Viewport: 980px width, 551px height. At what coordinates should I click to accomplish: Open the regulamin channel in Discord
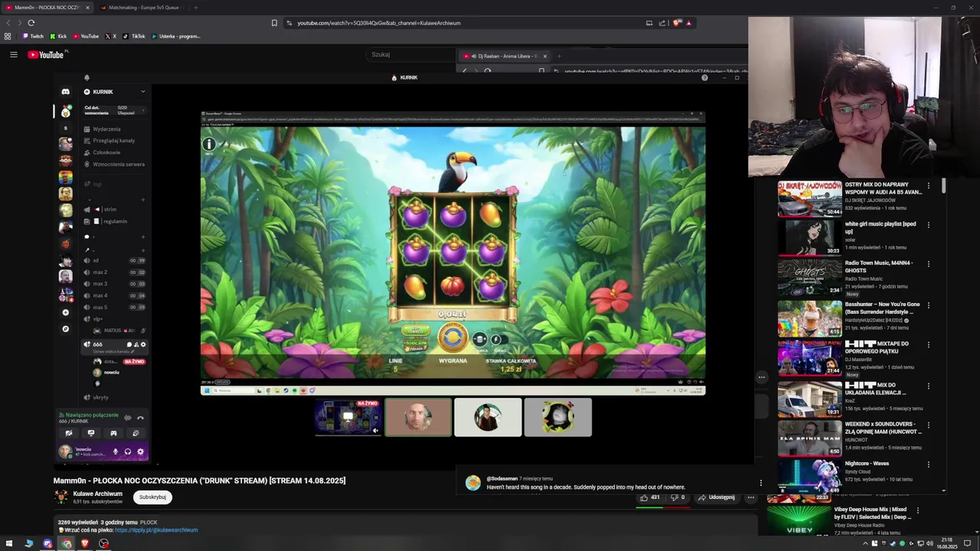coord(115,221)
